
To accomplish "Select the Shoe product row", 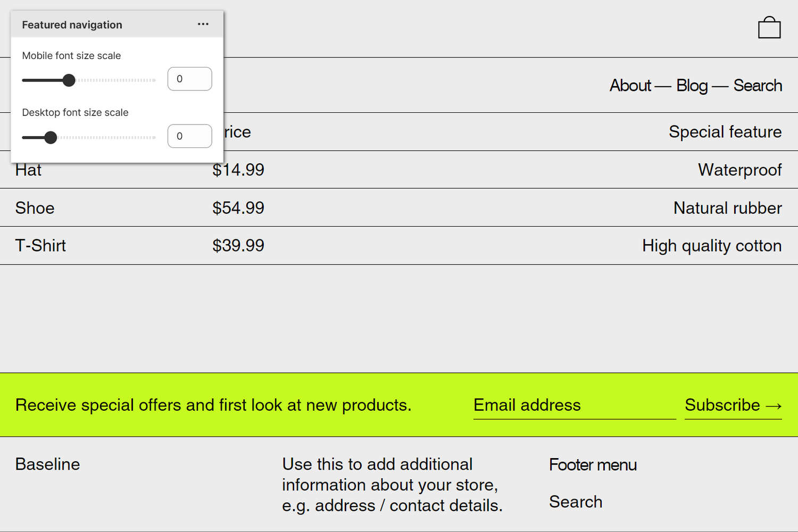I will [35, 207].
